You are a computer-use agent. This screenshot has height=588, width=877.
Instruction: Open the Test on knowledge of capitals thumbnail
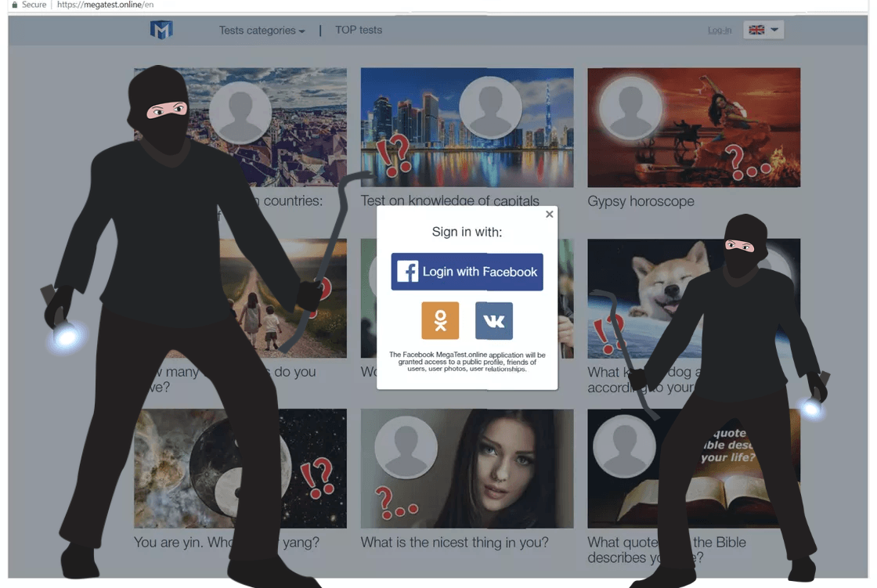pos(467,128)
